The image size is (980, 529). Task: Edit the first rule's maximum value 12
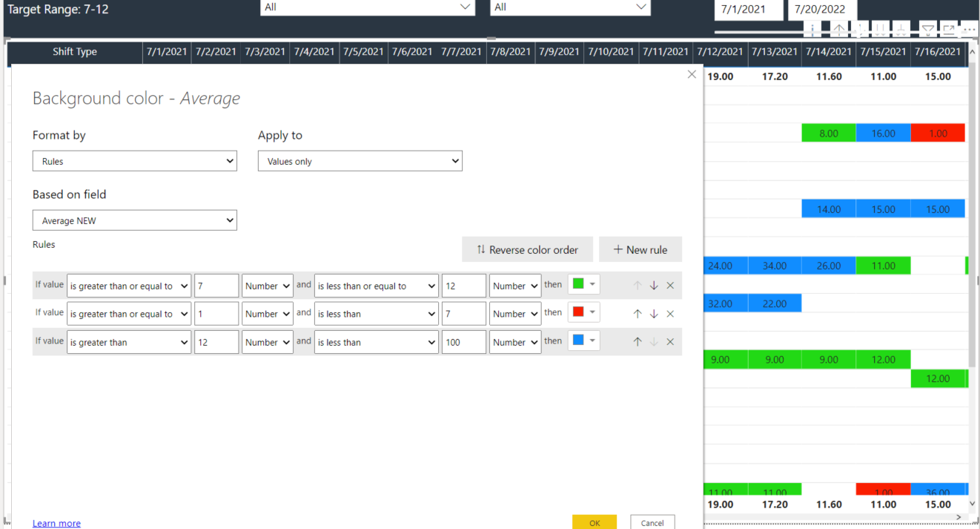coord(464,286)
